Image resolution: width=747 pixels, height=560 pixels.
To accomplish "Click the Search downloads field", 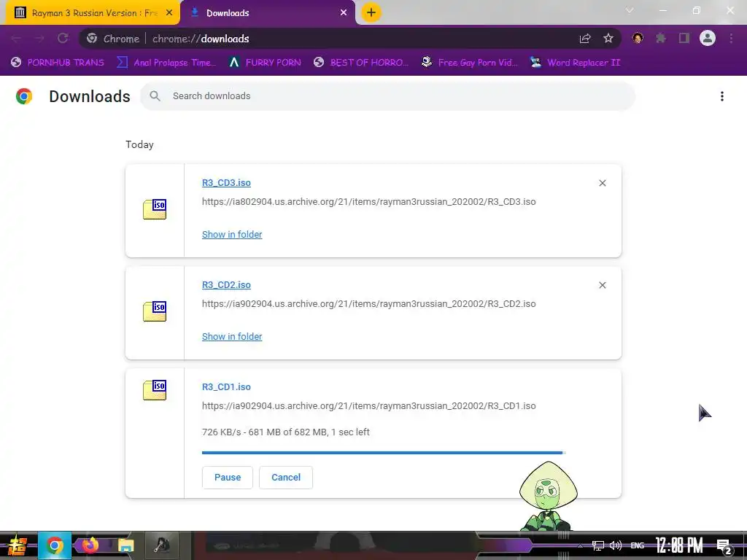I will pyautogui.click(x=387, y=96).
